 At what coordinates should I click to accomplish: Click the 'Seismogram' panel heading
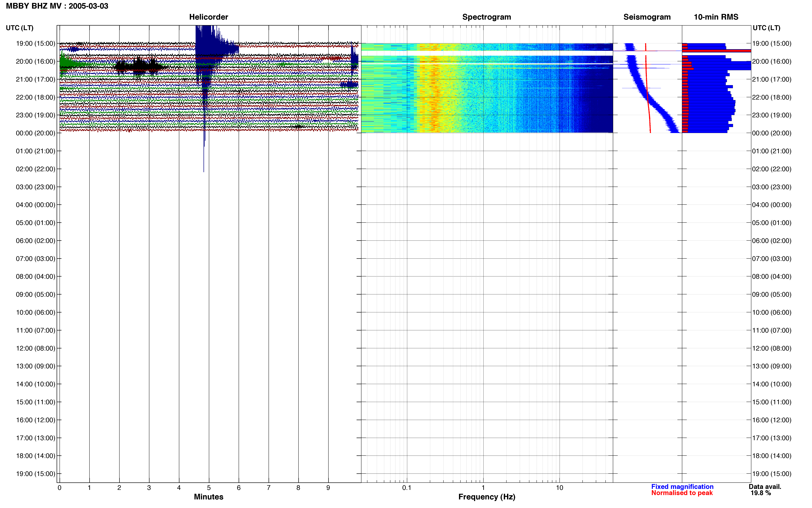click(x=647, y=17)
